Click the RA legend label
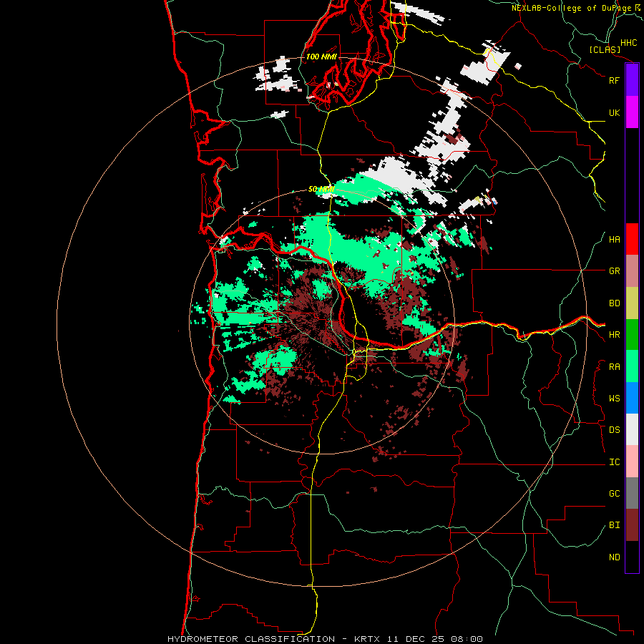The image size is (644, 644). point(614,367)
